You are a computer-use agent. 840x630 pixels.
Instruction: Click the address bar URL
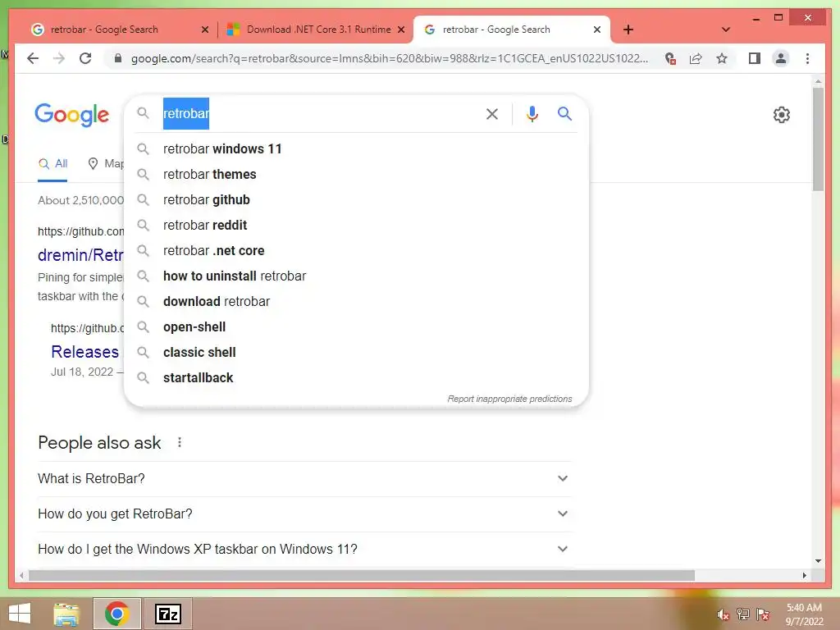389,58
